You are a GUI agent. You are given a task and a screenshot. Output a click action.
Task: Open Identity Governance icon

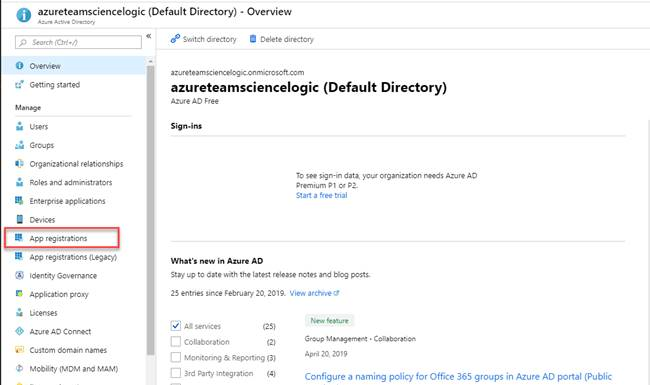[x=19, y=275]
